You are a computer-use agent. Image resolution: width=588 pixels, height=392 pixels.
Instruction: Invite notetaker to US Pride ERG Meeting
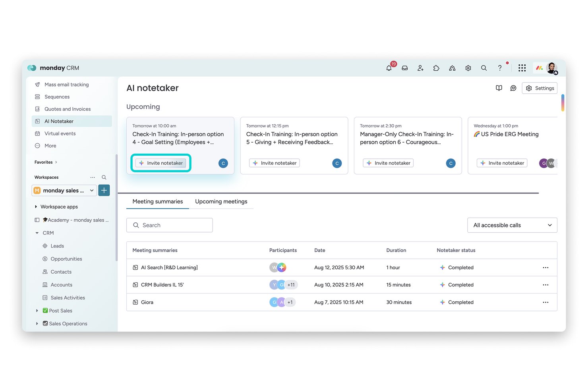[x=502, y=163]
